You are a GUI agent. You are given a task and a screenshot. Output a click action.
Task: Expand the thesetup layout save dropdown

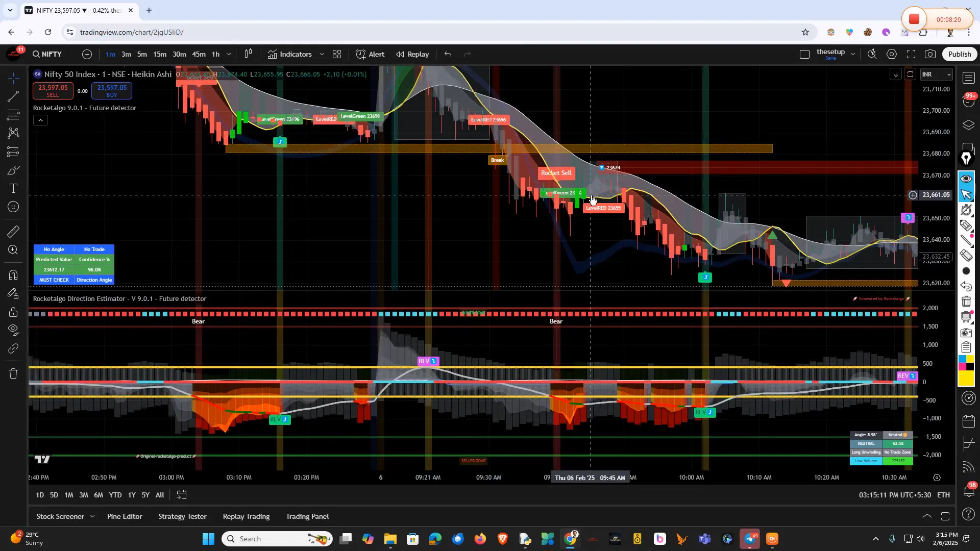[853, 53]
